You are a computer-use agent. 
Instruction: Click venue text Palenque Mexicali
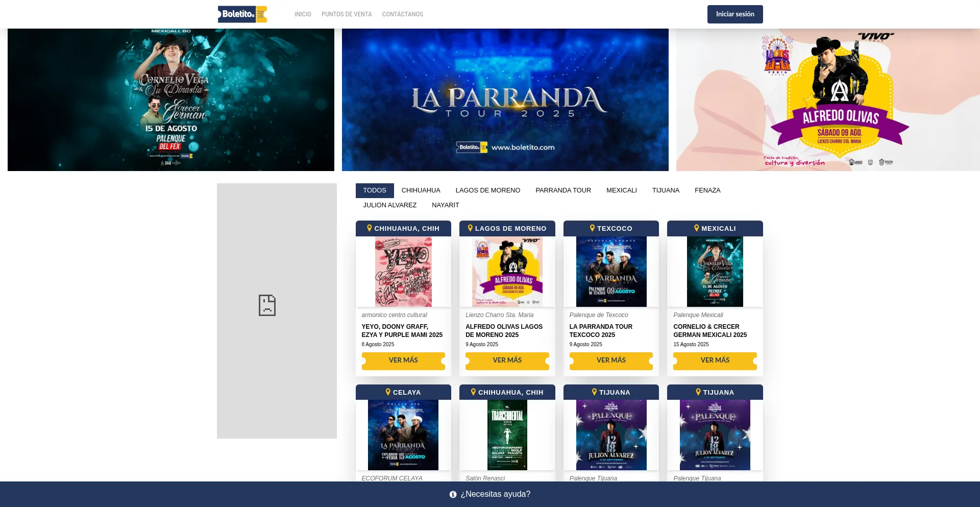(x=698, y=315)
